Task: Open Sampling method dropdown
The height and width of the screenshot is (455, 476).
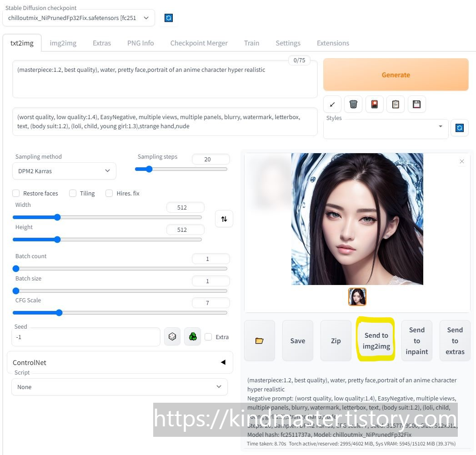Action: click(65, 171)
